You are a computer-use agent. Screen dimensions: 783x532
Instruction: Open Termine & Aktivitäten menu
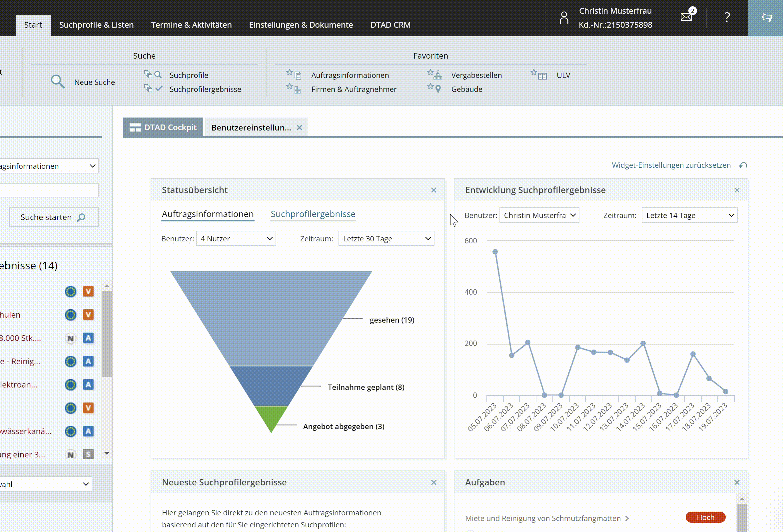pos(191,25)
